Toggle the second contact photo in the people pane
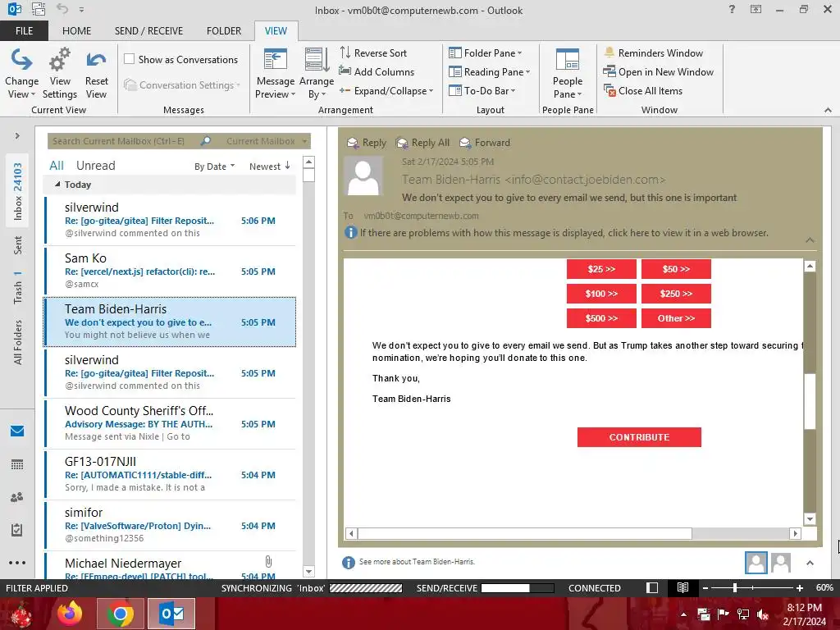Viewport: 840px width, 630px height. (x=781, y=563)
